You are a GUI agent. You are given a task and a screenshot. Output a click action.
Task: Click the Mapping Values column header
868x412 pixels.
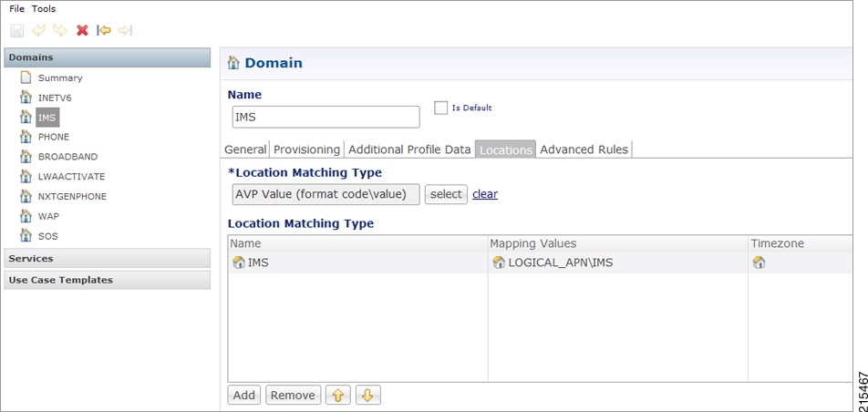point(618,243)
